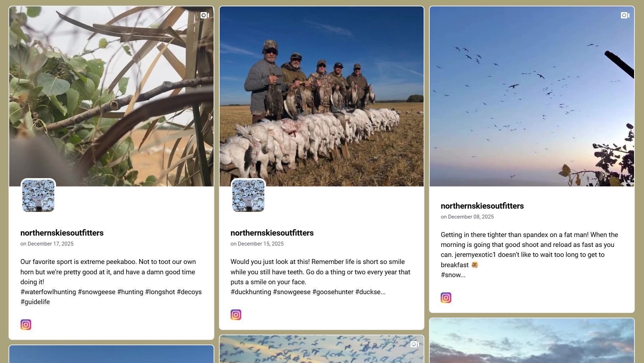Click Instagram icon on December 15 post

click(x=236, y=315)
